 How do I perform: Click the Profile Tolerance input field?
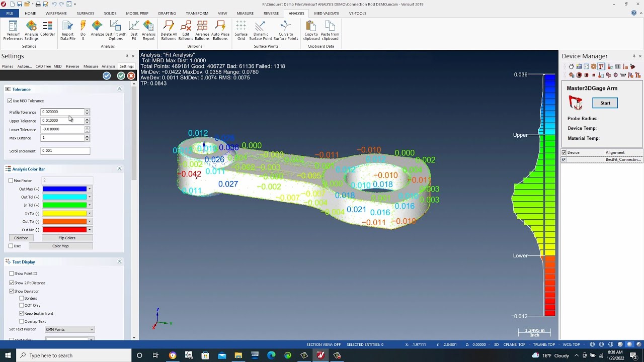62,112
